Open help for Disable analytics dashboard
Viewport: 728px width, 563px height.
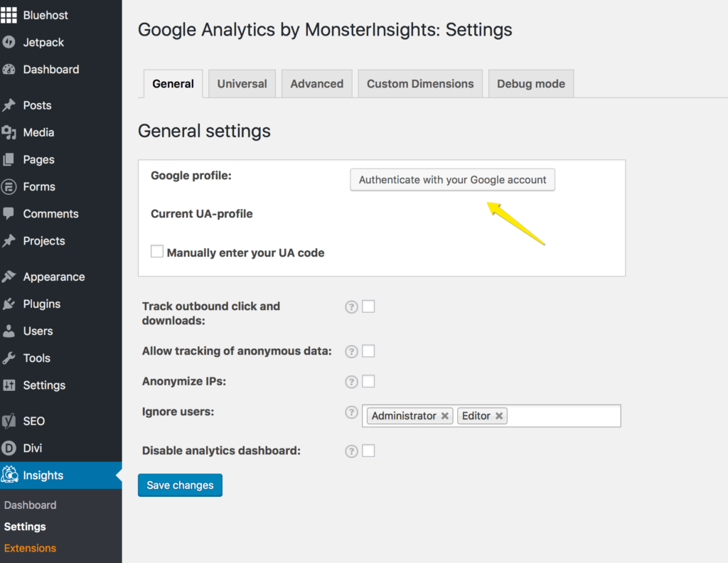click(351, 451)
